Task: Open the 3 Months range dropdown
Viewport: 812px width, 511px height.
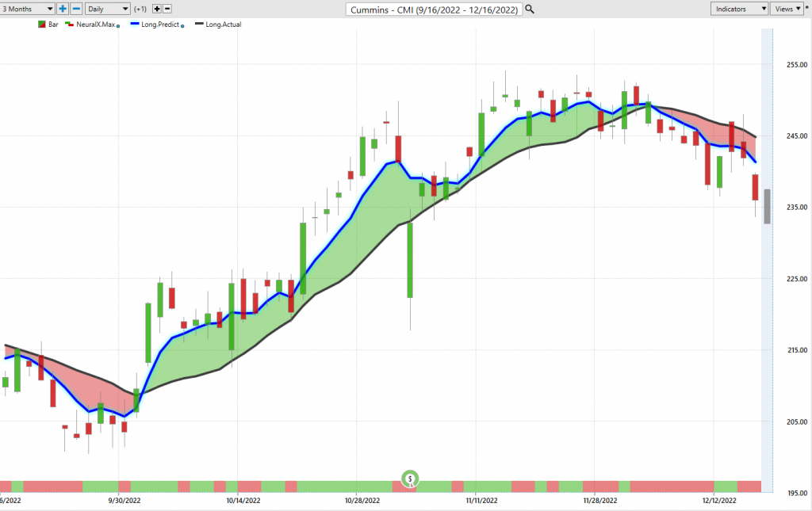Action: pyautogui.click(x=26, y=9)
